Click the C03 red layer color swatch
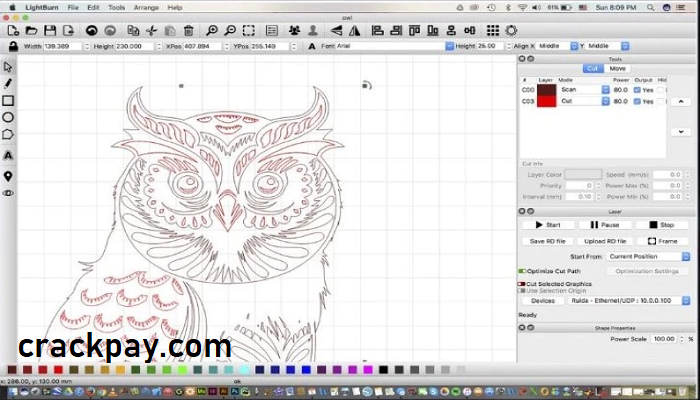This screenshot has width=700, height=400. click(546, 101)
